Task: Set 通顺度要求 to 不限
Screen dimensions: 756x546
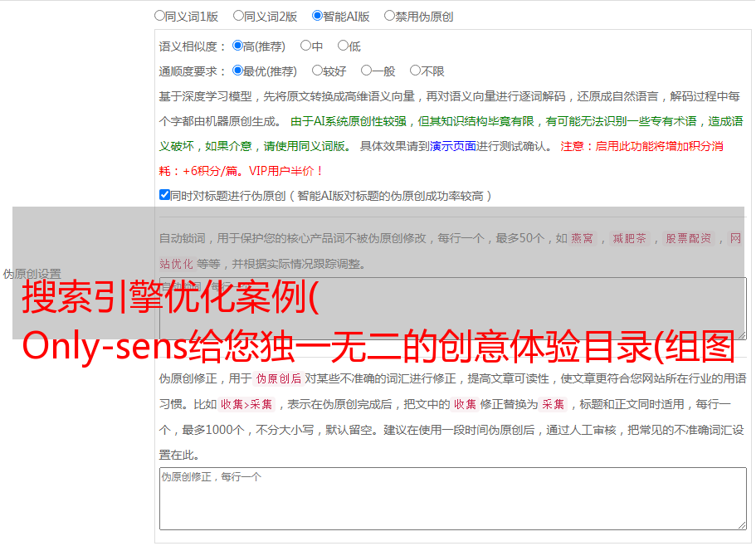Action: [x=415, y=71]
